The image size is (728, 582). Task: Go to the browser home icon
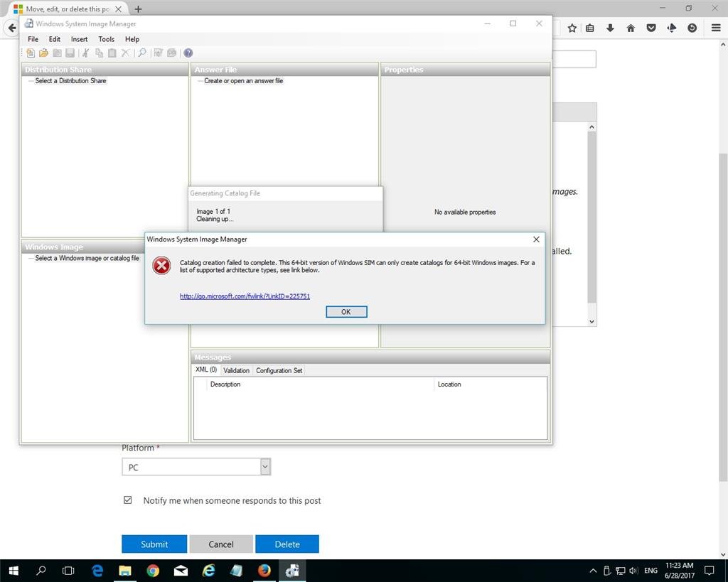coord(631,28)
